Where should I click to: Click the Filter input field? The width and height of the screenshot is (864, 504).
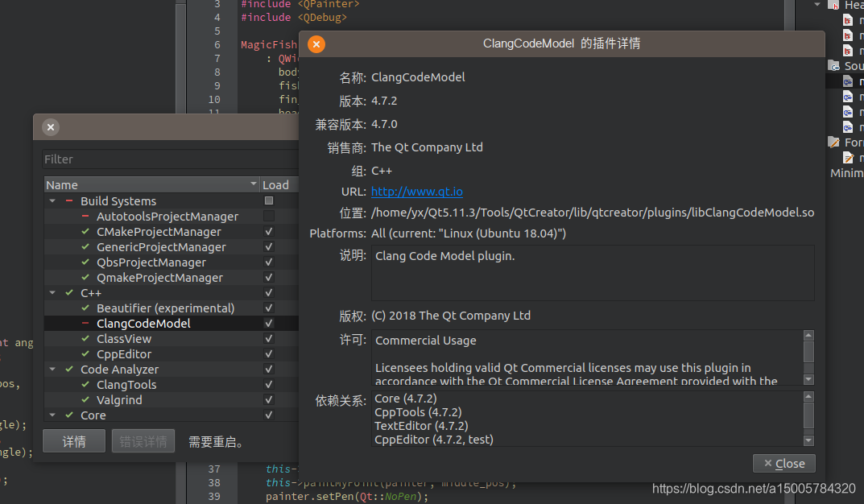[161, 159]
